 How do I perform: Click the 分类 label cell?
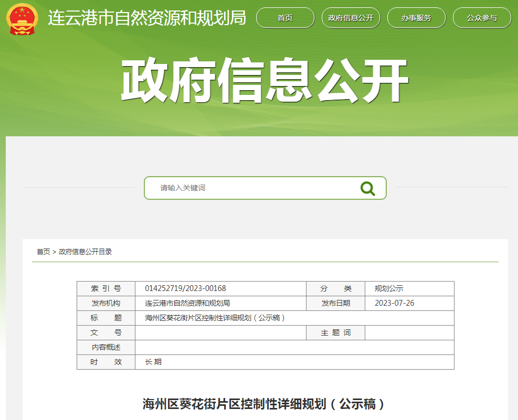coord(336,289)
